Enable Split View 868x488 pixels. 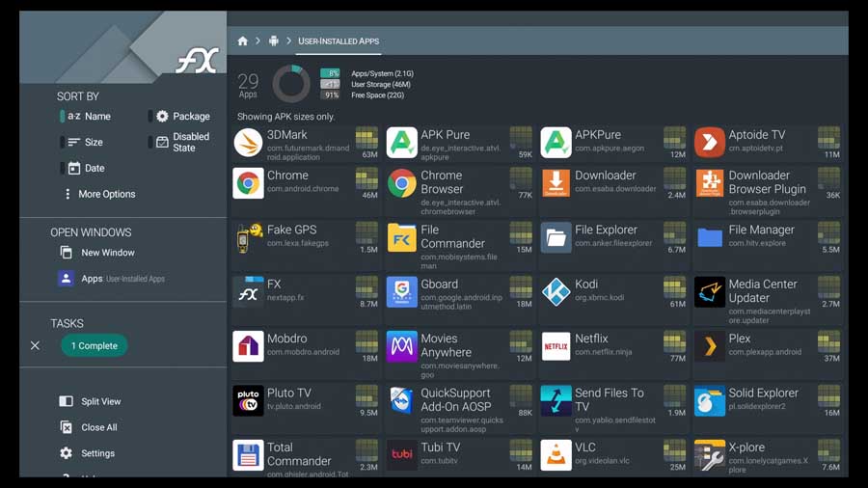[91, 401]
